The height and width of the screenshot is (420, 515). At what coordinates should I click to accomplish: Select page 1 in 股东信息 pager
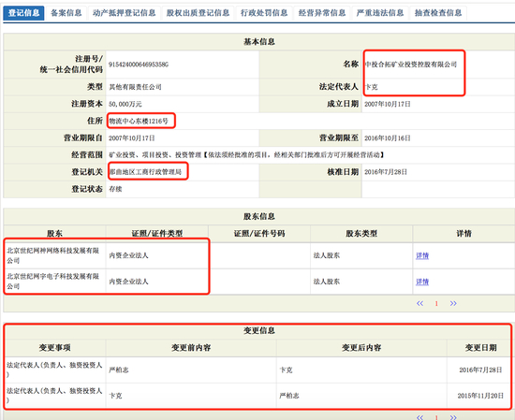436,303
